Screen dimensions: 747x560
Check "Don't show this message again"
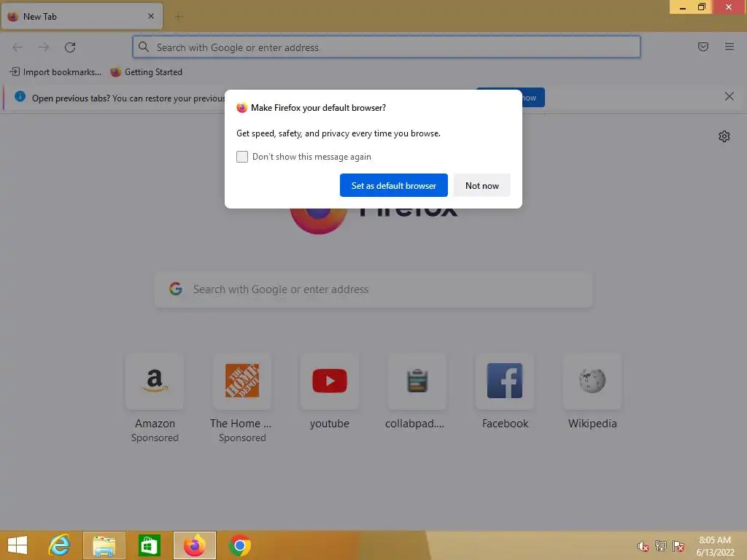(242, 157)
